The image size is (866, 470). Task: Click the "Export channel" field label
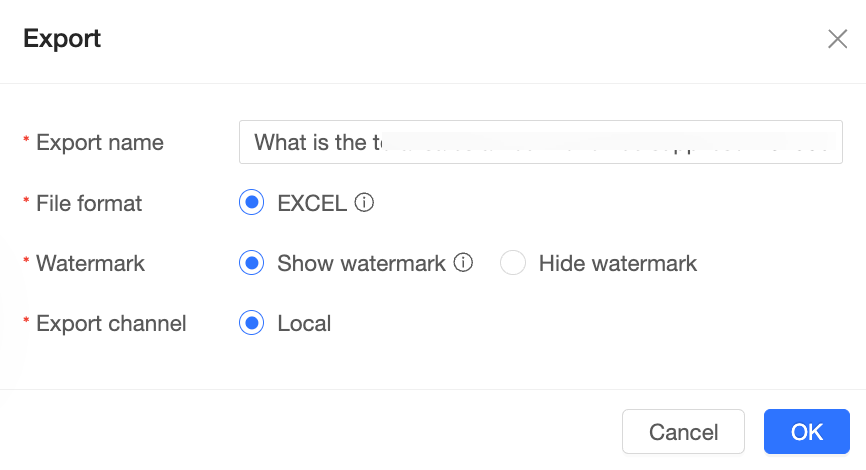[111, 324]
